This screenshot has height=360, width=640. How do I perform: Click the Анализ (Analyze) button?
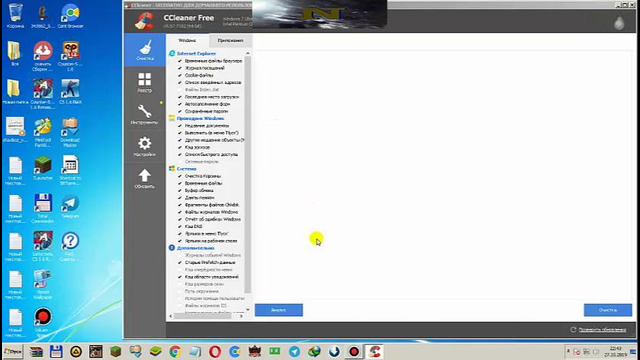279,310
